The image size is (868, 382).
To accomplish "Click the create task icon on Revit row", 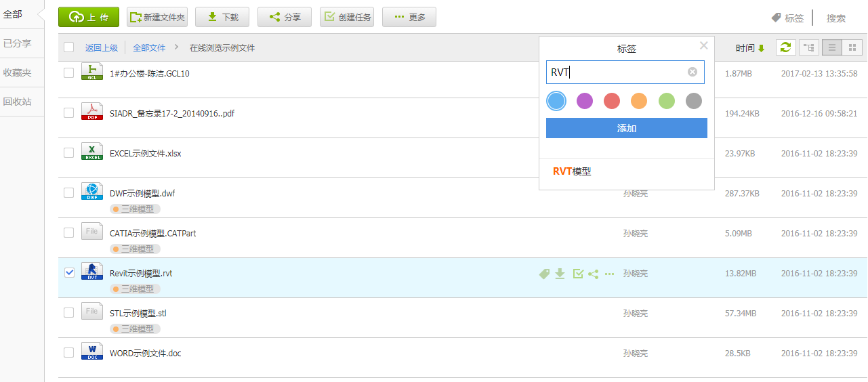I will click(577, 274).
